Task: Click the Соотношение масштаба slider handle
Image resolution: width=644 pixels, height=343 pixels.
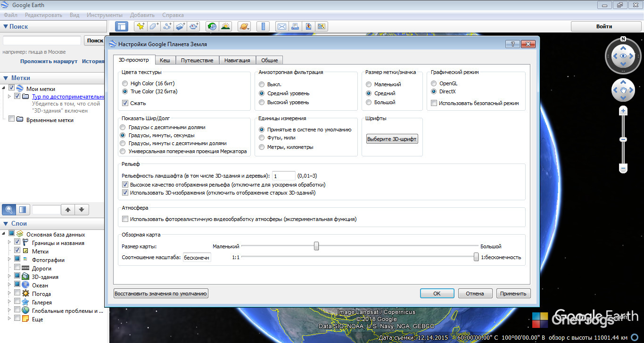Action: click(x=476, y=257)
